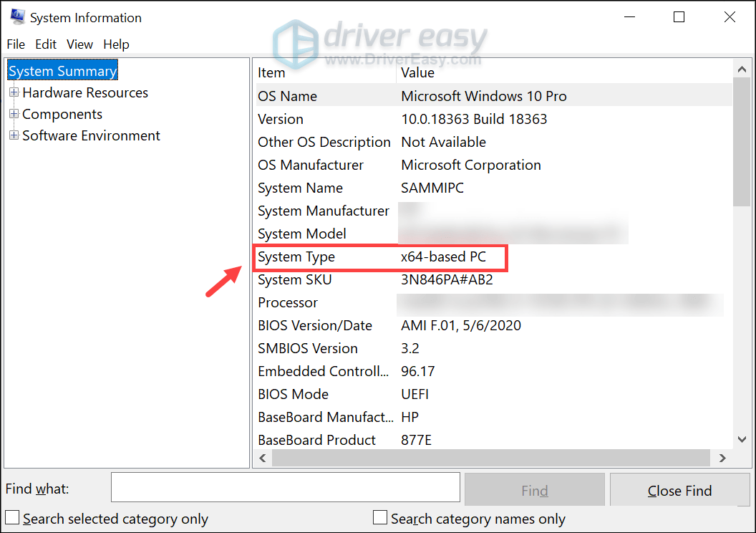Select System Summary in the sidebar
This screenshot has width=756, height=533.
pyautogui.click(x=62, y=70)
